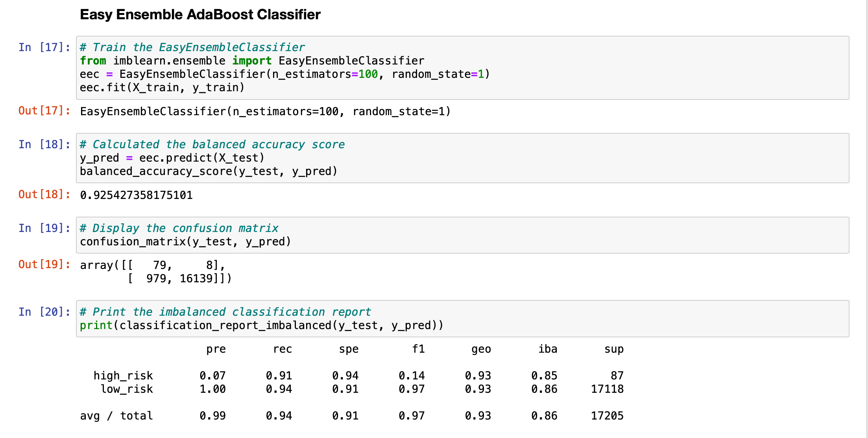Click the 'avg / total' row label
Screen dimensions: 868x438
pos(116,416)
